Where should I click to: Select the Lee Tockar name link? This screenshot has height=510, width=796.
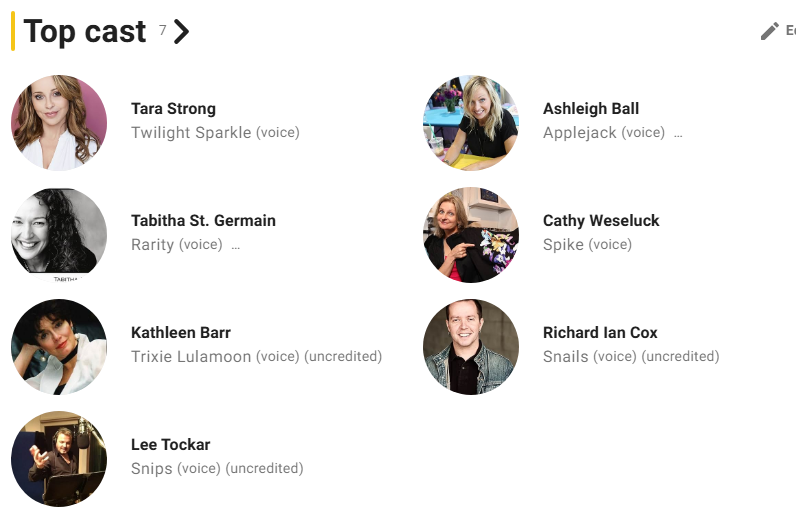click(x=171, y=445)
